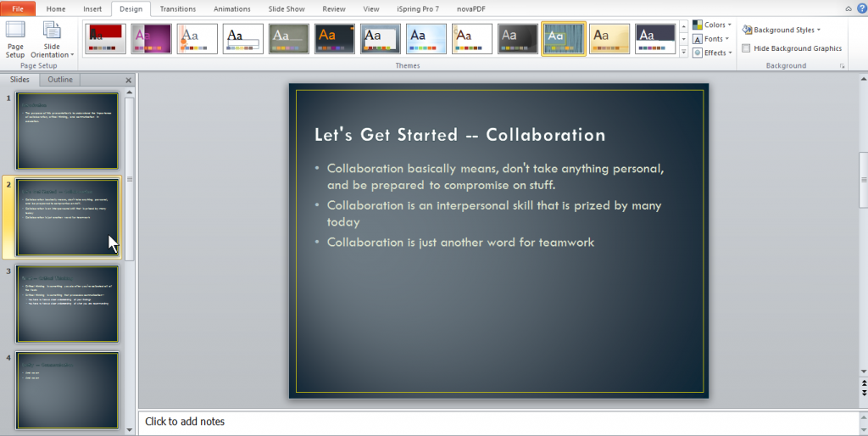868x436 pixels.
Task: Select slide 4 thumbnail
Action: pyautogui.click(x=68, y=390)
